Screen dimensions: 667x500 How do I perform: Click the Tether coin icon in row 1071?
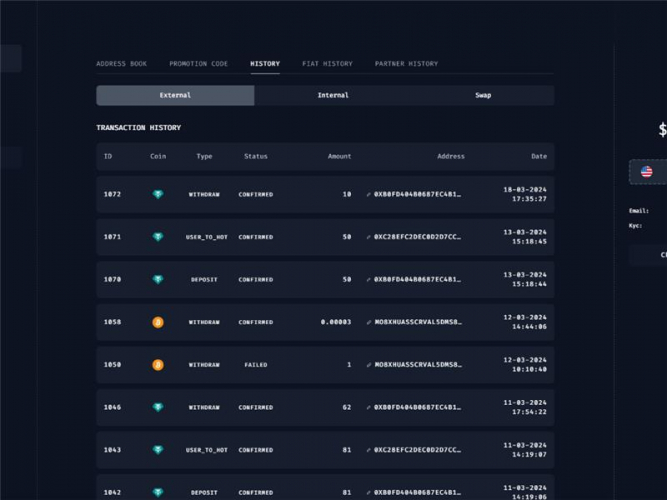pos(158,237)
